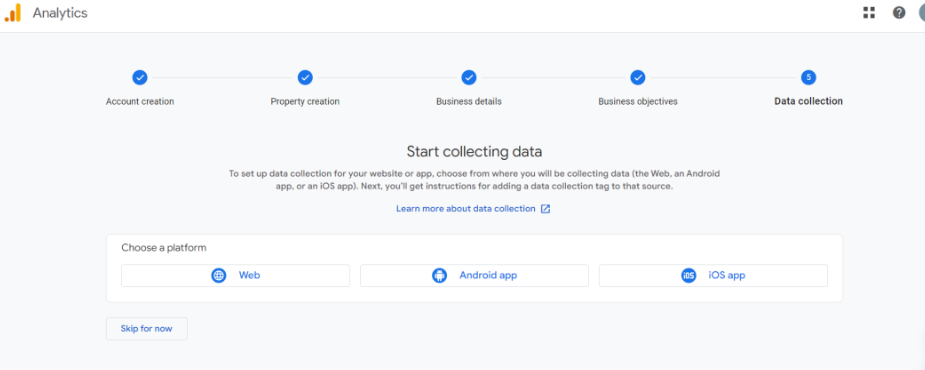The width and height of the screenshot is (925, 370).
Task: Click the iOS badge icon
Action: click(688, 276)
